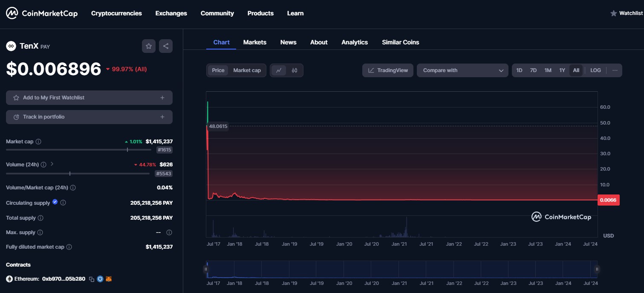Select the 1Y time range
The width and height of the screenshot is (644, 293).
tap(562, 70)
